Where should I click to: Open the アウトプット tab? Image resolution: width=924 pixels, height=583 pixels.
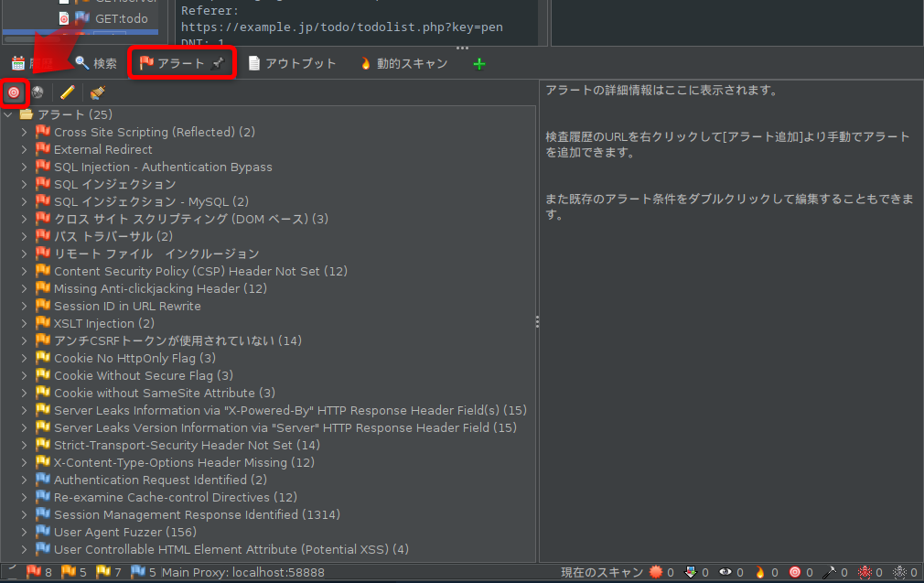292,63
